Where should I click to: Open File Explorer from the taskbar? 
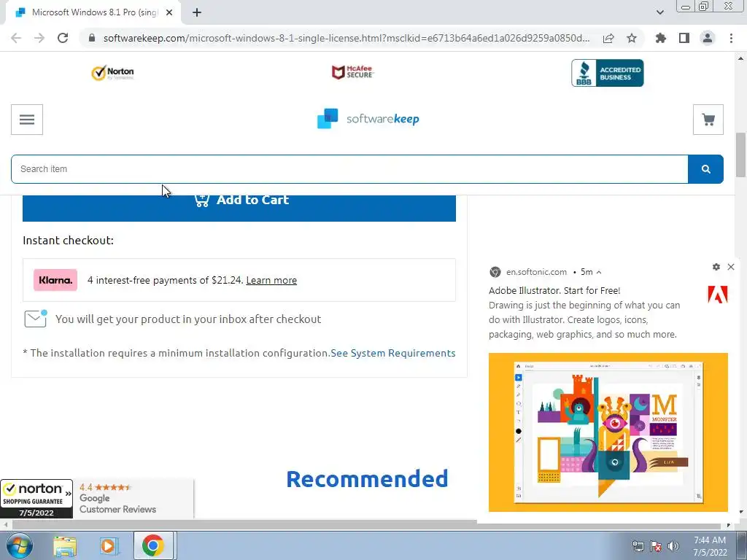coord(65,546)
